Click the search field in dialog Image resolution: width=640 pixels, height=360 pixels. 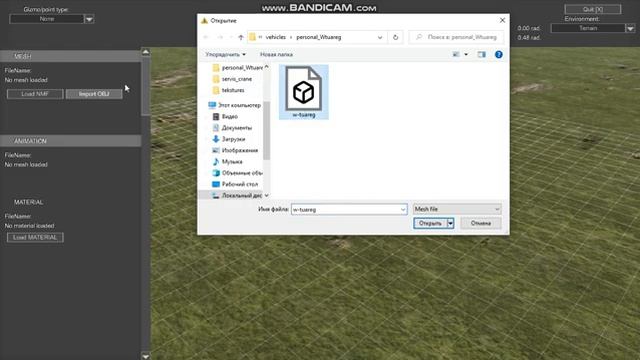(x=456, y=37)
